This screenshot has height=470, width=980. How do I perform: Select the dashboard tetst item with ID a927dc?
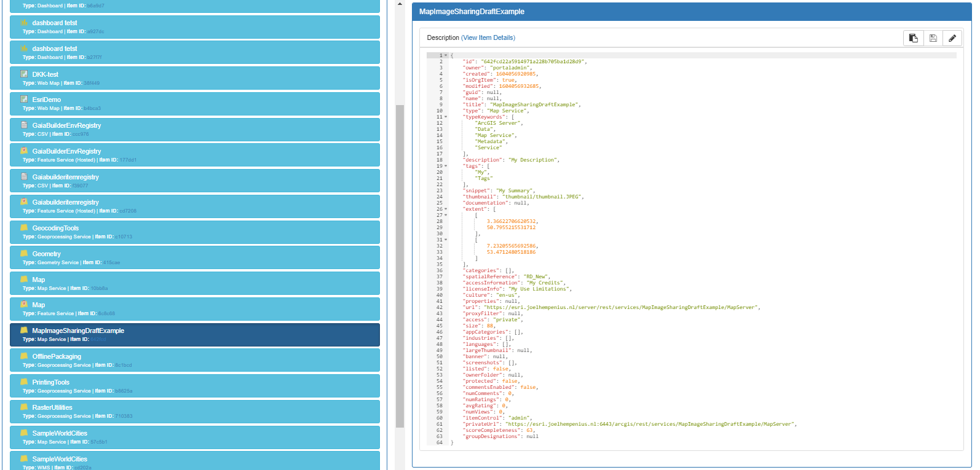coord(195,26)
